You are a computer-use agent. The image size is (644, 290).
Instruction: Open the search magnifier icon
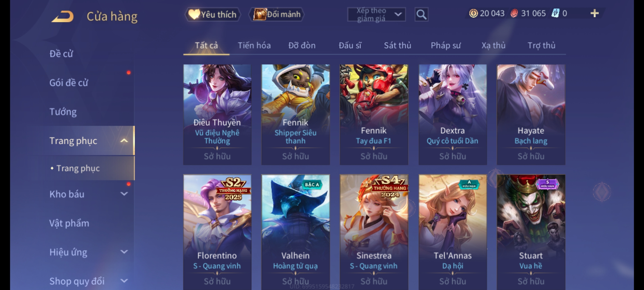421,14
